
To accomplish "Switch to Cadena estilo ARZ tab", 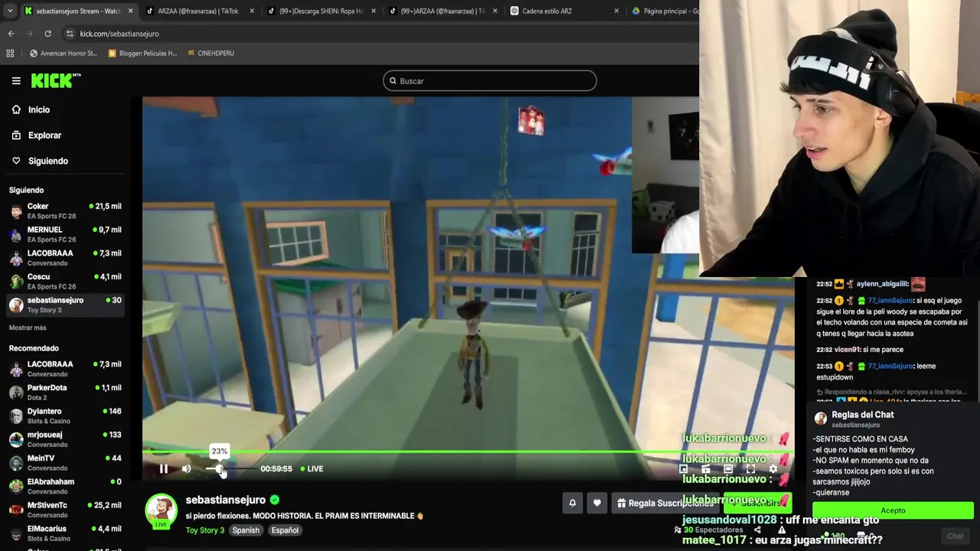I will [563, 11].
